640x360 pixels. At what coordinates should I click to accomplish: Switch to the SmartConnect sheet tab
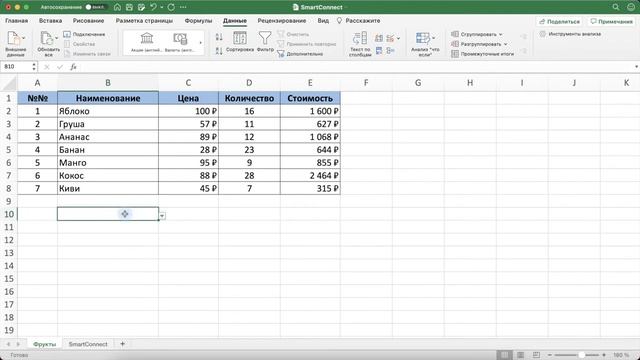[88, 344]
